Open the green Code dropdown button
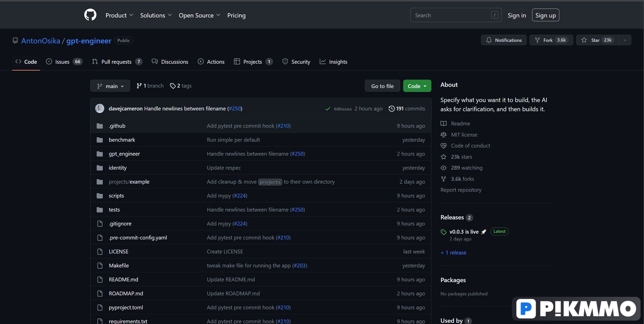 point(417,86)
